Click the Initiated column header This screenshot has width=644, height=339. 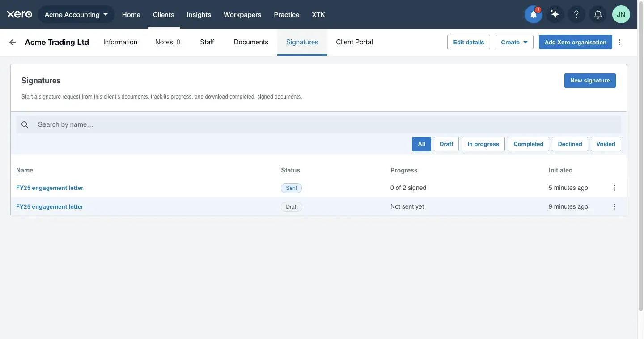pyautogui.click(x=561, y=170)
